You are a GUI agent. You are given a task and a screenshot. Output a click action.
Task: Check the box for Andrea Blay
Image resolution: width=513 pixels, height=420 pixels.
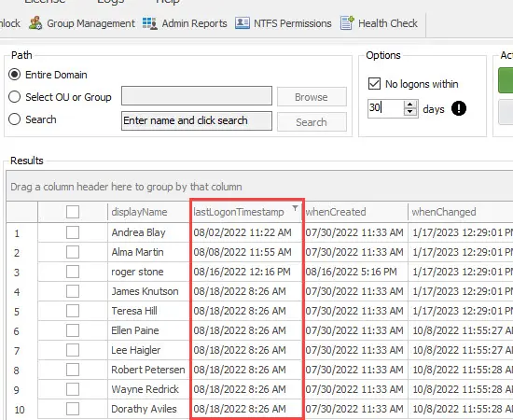(73, 232)
